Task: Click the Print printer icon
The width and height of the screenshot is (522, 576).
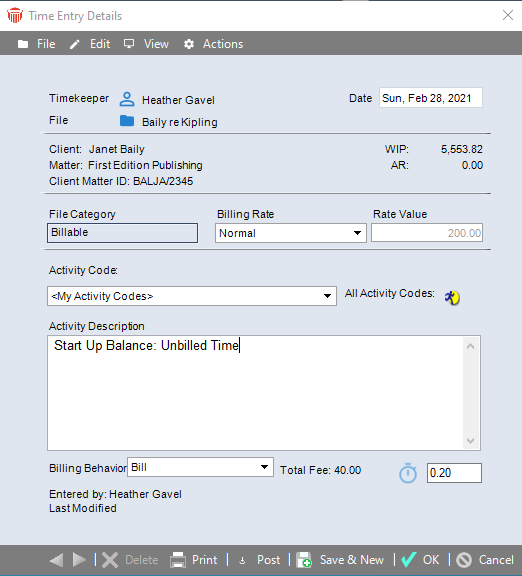Action: 178,560
